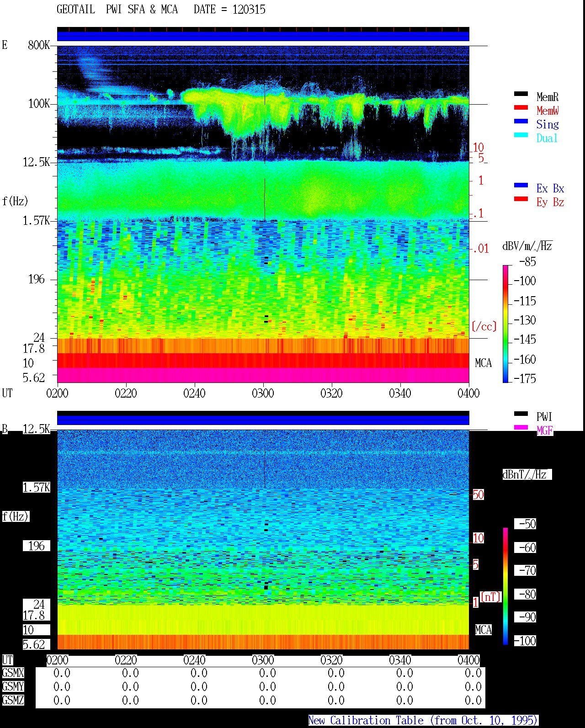Click the "100K" frequency axis label
The height and width of the screenshot is (728, 585).
click(x=39, y=104)
